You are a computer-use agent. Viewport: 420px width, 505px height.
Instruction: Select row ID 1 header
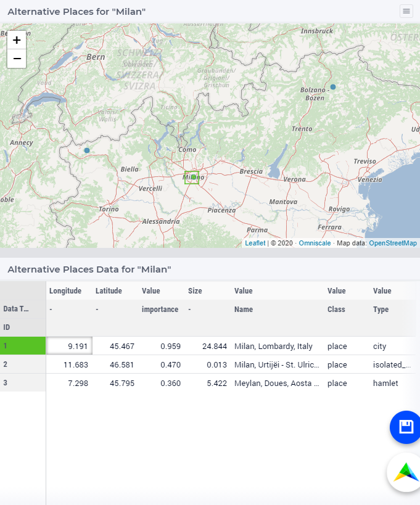(x=23, y=346)
